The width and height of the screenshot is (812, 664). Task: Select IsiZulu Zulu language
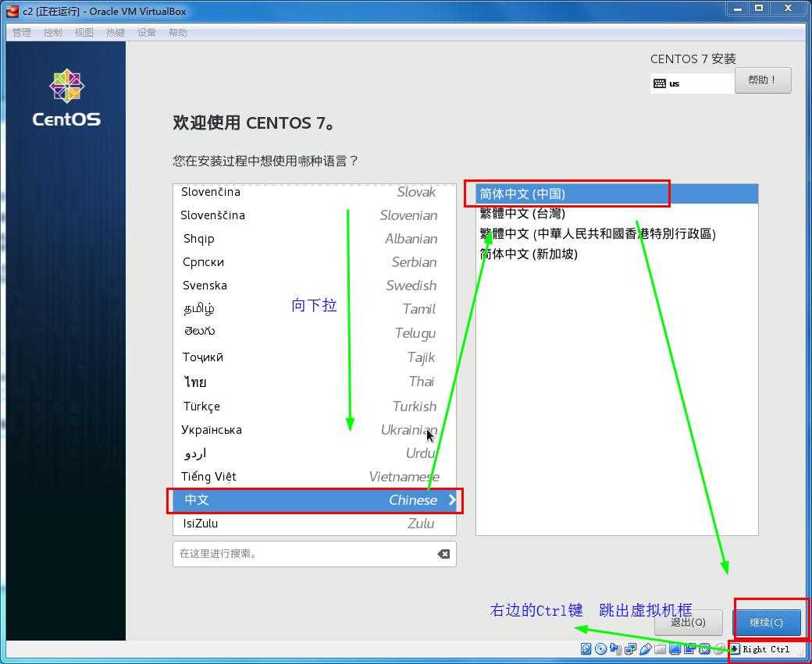click(315, 524)
